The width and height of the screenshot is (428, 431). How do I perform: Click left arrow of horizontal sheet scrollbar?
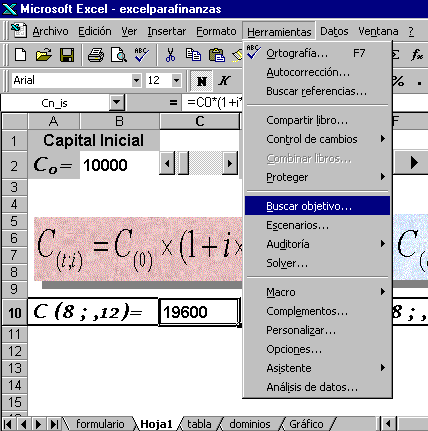pyautogui.click(x=388, y=424)
